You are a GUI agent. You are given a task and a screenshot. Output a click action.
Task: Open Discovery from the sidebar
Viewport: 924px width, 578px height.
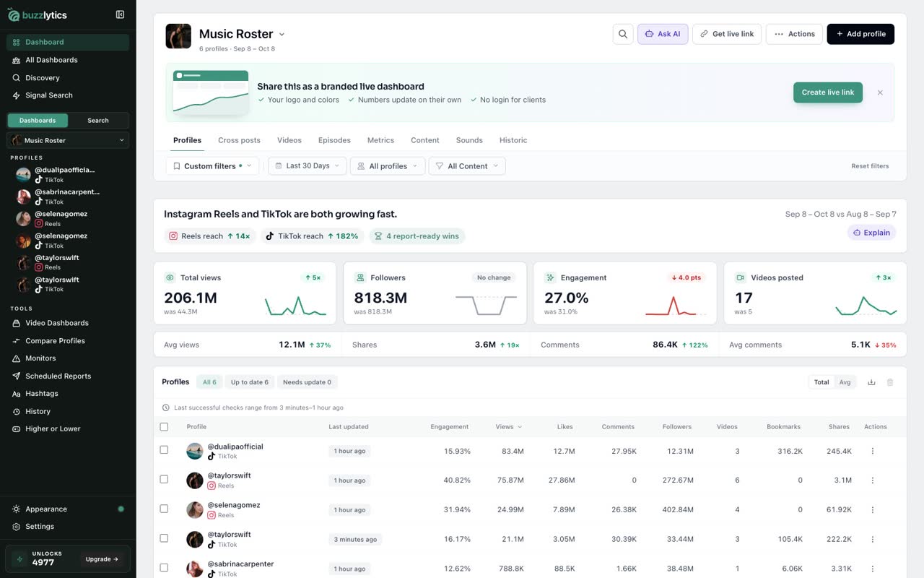click(x=68, y=78)
